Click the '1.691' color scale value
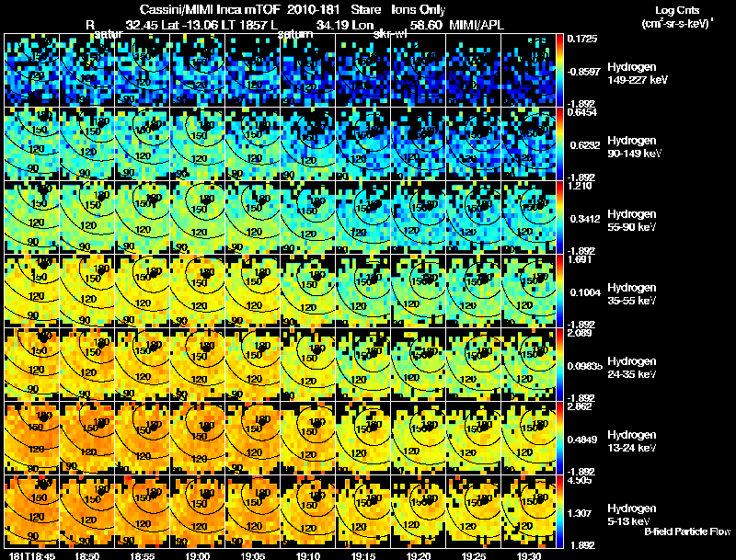Viewport: 736px width, 560px height. [580, 259]
